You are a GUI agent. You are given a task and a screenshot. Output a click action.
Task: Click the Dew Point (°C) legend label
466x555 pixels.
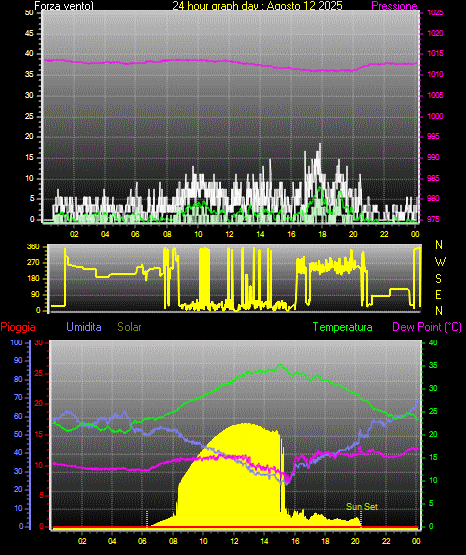(427, 327)
